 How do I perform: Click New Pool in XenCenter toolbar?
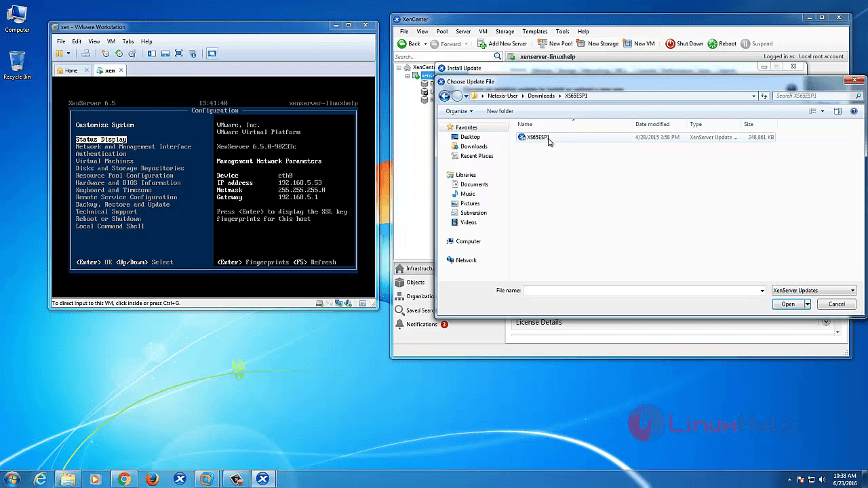pos(555,43)
